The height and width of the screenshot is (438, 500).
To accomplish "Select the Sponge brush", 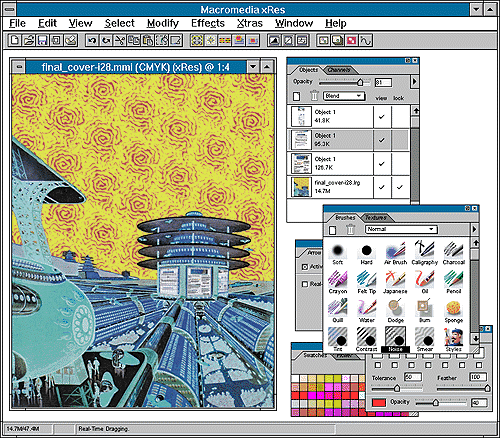I will click(453, 311).
